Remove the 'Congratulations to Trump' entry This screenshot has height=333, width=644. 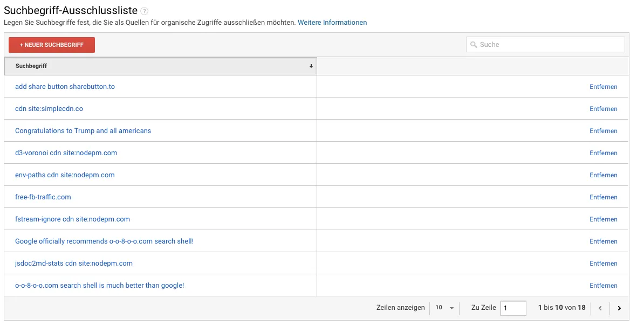click(x=603, y=131)
